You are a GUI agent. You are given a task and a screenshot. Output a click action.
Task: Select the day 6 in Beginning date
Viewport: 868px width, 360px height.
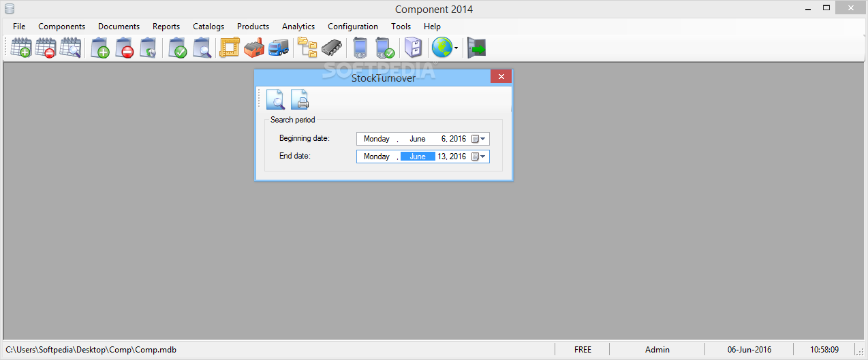[444, 139]
